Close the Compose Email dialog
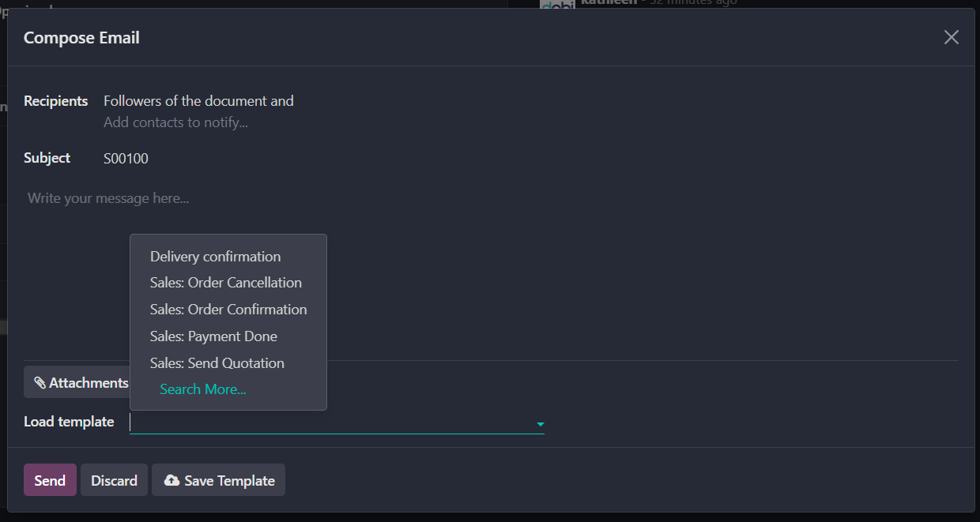 click(951, 38)
